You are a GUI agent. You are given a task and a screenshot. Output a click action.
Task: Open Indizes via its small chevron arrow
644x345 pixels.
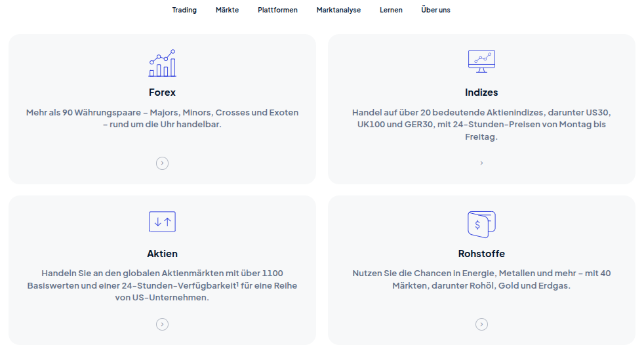point(481,163)
